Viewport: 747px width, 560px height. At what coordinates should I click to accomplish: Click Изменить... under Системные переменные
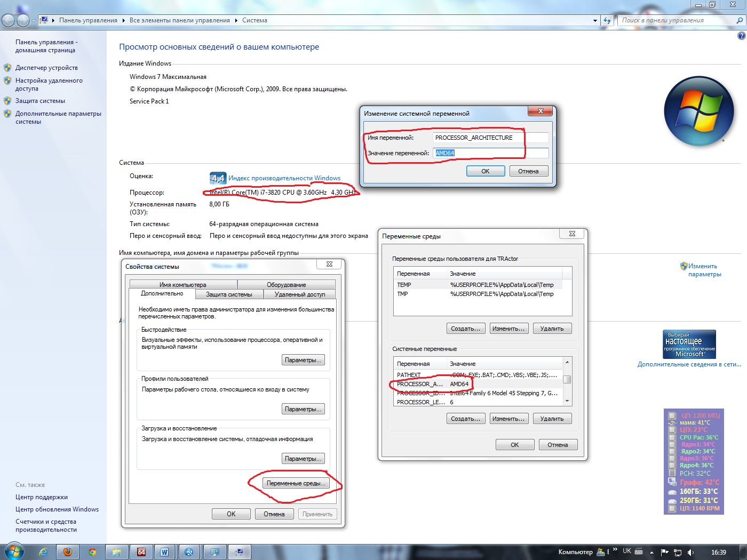(509, 419)
